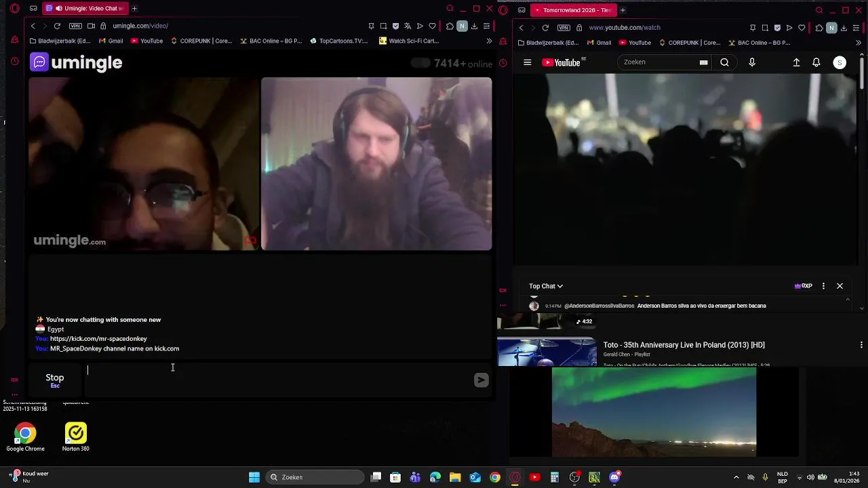The image size is (868, 488).
Task: Click the translate page icon in Umingle window
Action: [x=408, y=26]
